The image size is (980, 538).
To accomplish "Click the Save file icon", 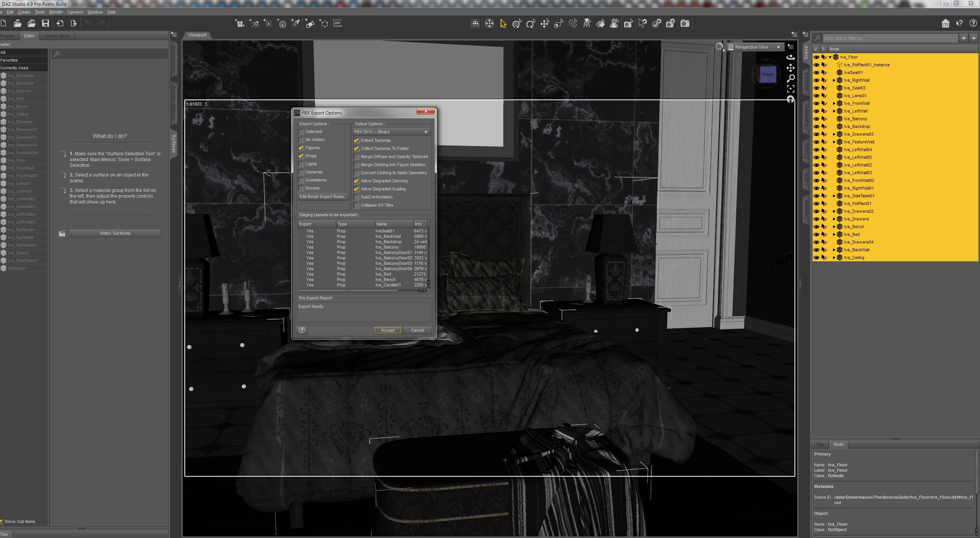I will coord(46,24).
